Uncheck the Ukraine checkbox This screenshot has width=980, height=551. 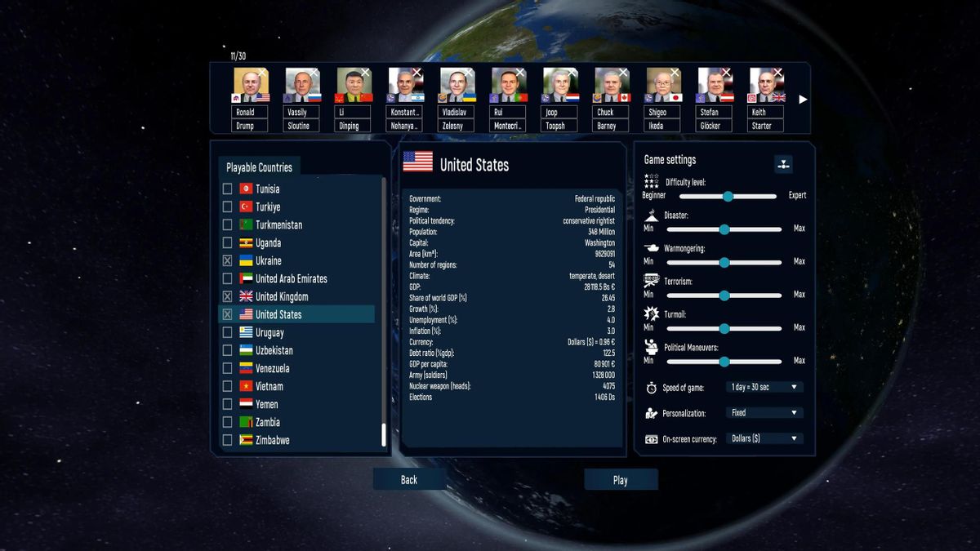point(228,261)
